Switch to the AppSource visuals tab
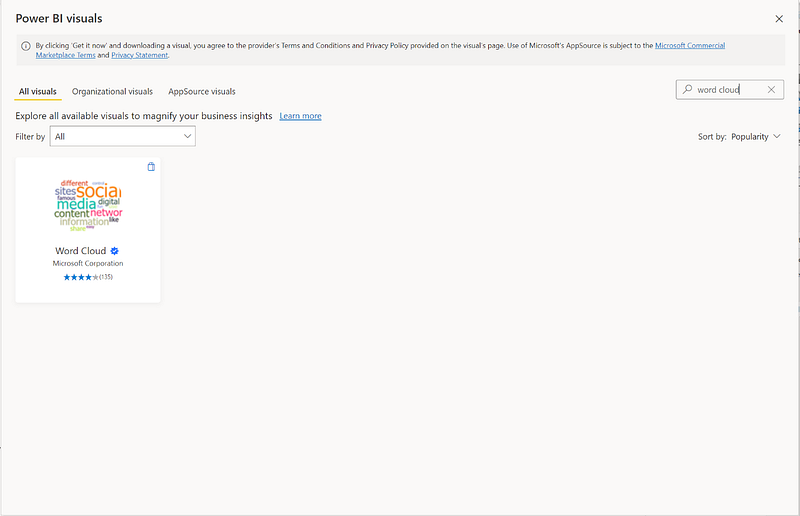This screenshot has width=800, height=516. 202,92
